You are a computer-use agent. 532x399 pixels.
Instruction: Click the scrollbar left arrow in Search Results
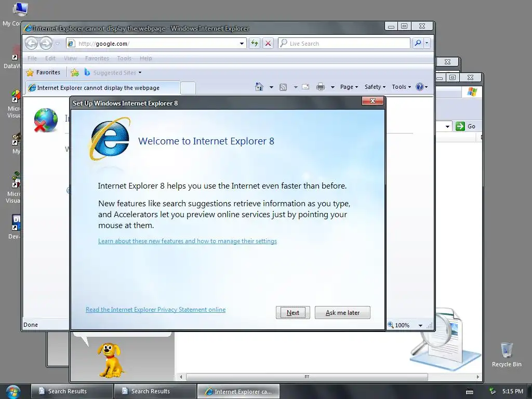click(x=181, y=377)
